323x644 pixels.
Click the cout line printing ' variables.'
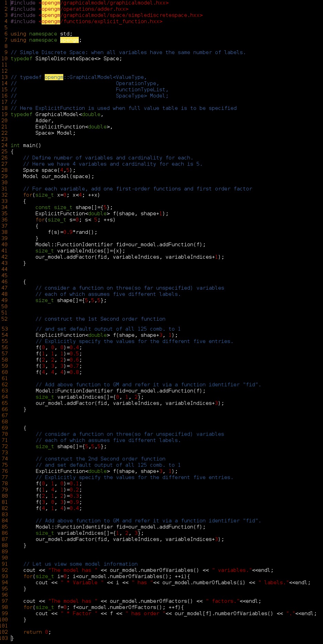point(148,570)
